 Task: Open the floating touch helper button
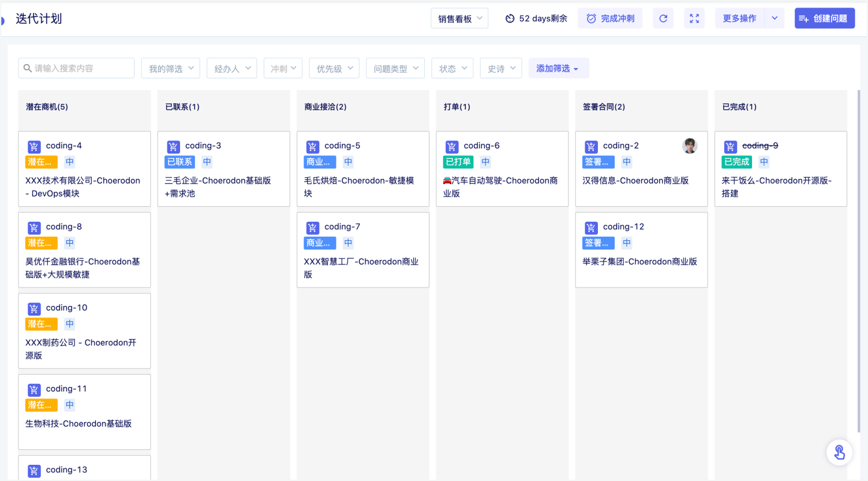click(x=840, y=452)
